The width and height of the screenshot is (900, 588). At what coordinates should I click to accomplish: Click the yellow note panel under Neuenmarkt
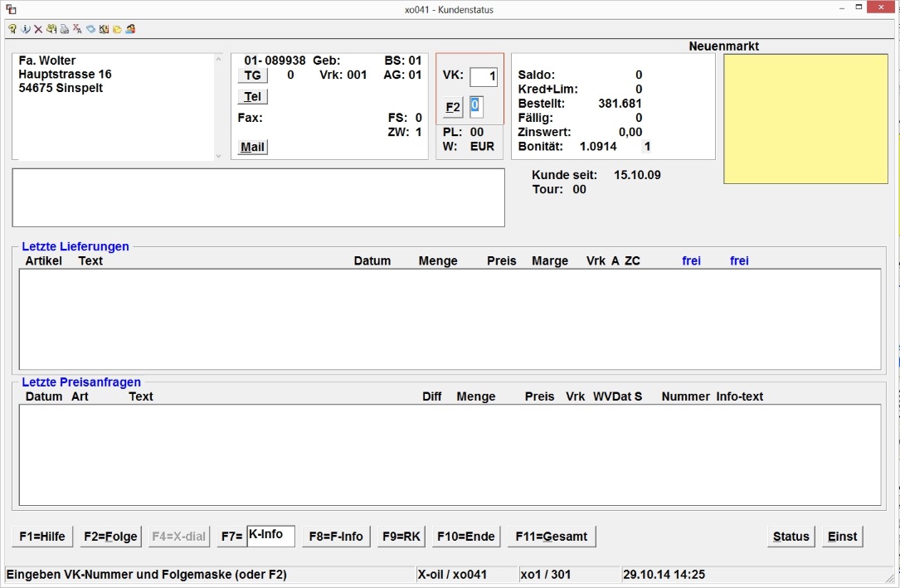pos(806,119)
